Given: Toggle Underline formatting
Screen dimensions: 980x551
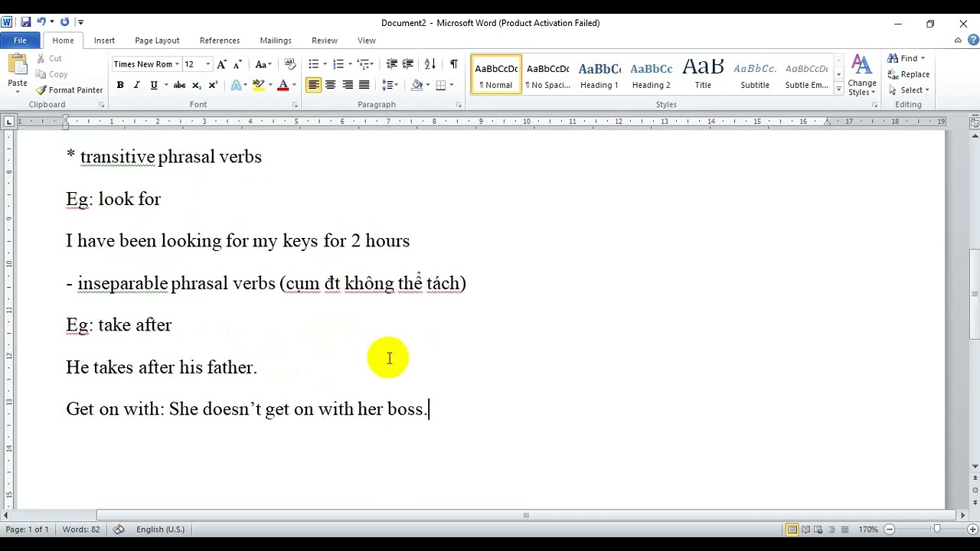Looking at the screenshot, I should (x=154, y=85).
